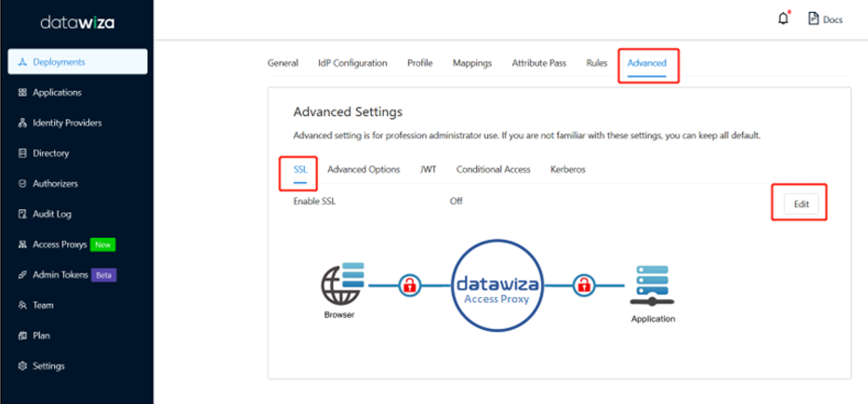Open notifications via the bell icon
This screenshot has height=404, width=868.
pyautogui.click(x=783, y=18)
